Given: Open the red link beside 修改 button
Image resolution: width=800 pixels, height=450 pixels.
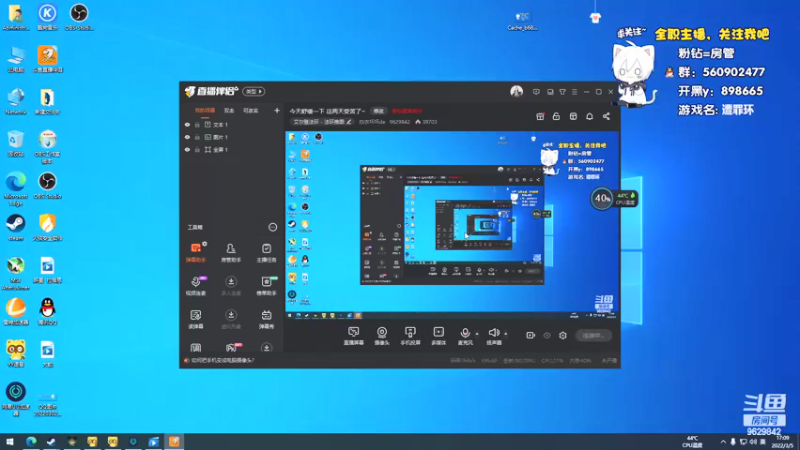Looking at the screenshot, I should click(407, 111).
